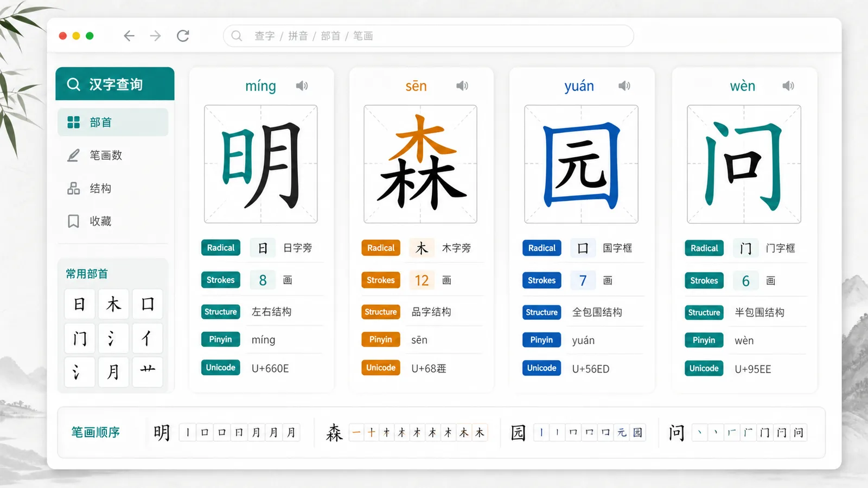This screenshot has height=488, width=868.
Task: Choose common radical 木 in 常用部首
Action: point(113,304)
